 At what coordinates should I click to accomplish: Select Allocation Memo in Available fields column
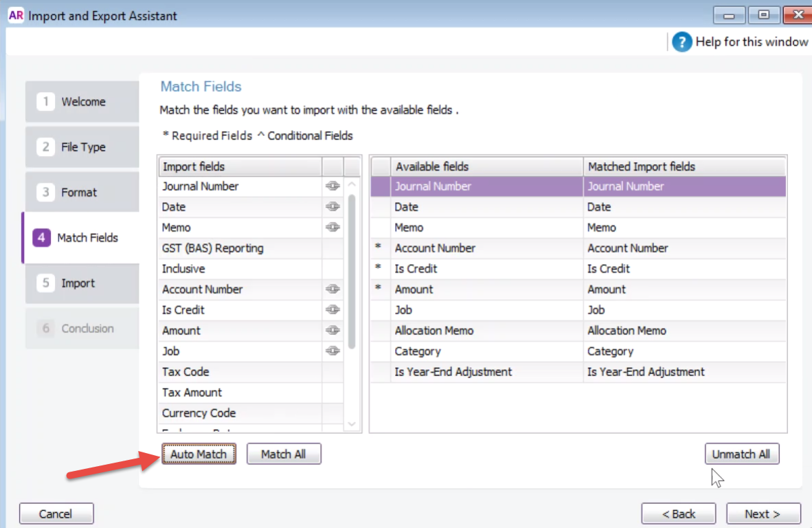(487, 331)
